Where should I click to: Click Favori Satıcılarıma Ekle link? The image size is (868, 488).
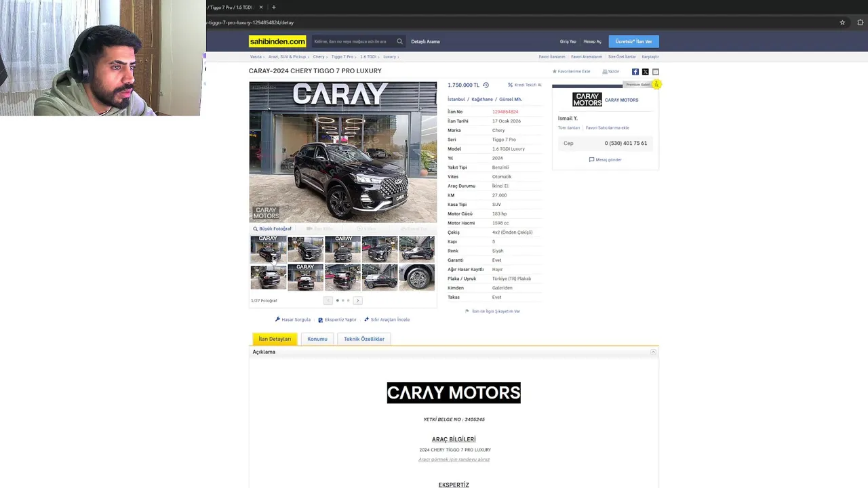608,128
